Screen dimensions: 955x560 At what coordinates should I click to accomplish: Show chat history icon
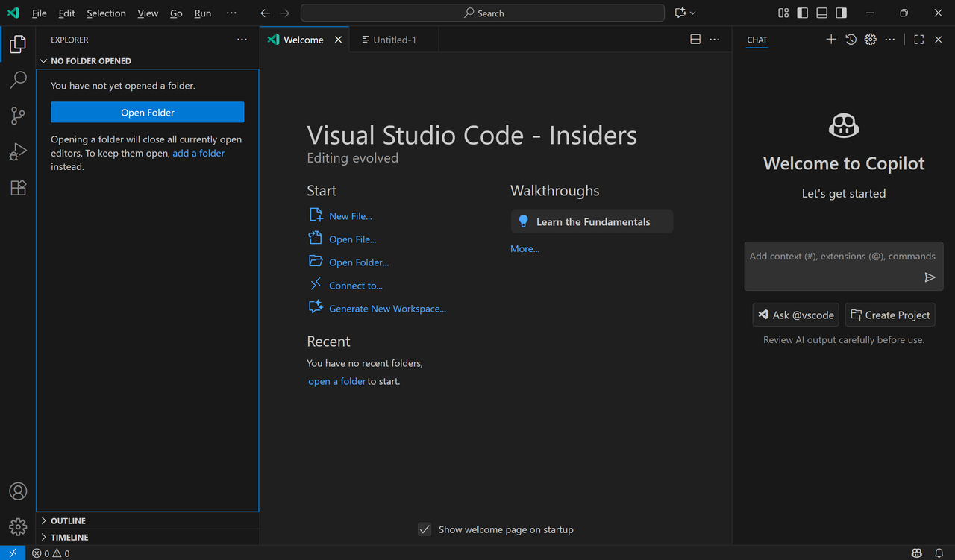point(851,40)
